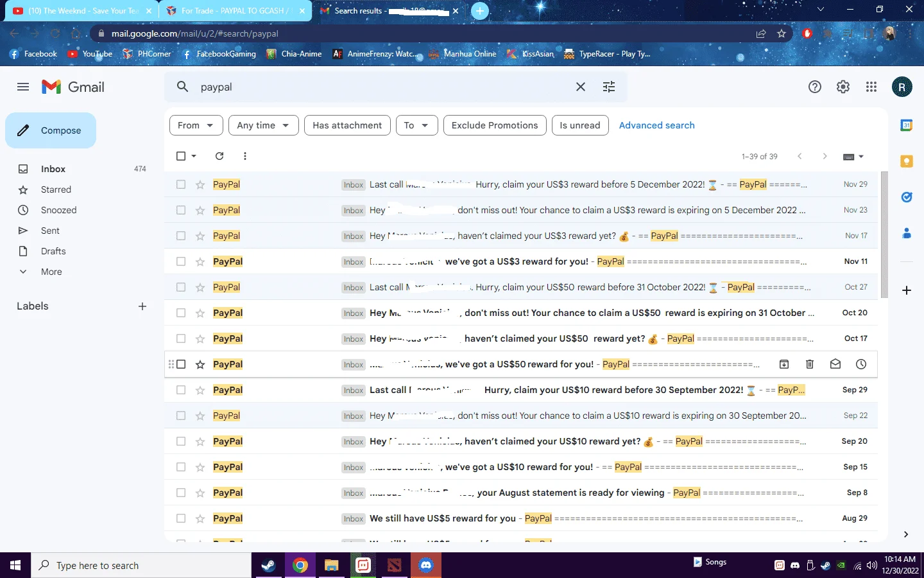Open the More options three-dot menu
Screen dimensions: 924x578
click(245, 156)
